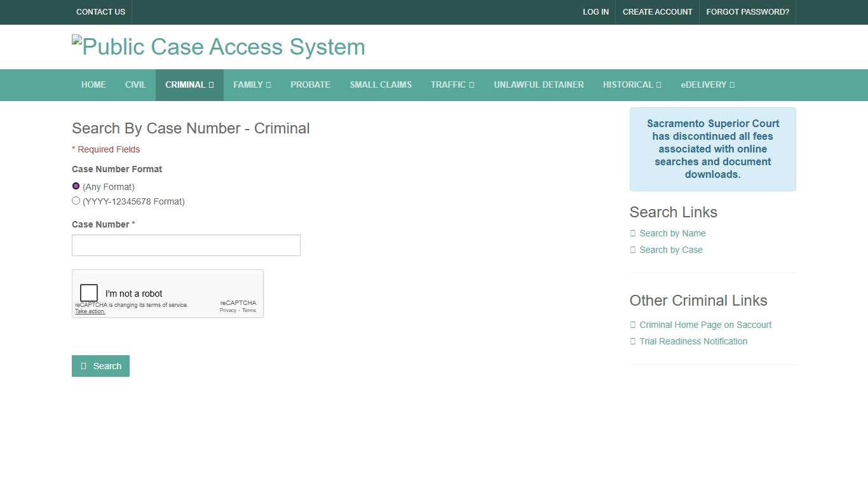Navigate to Probate cases

coord(310,85)
